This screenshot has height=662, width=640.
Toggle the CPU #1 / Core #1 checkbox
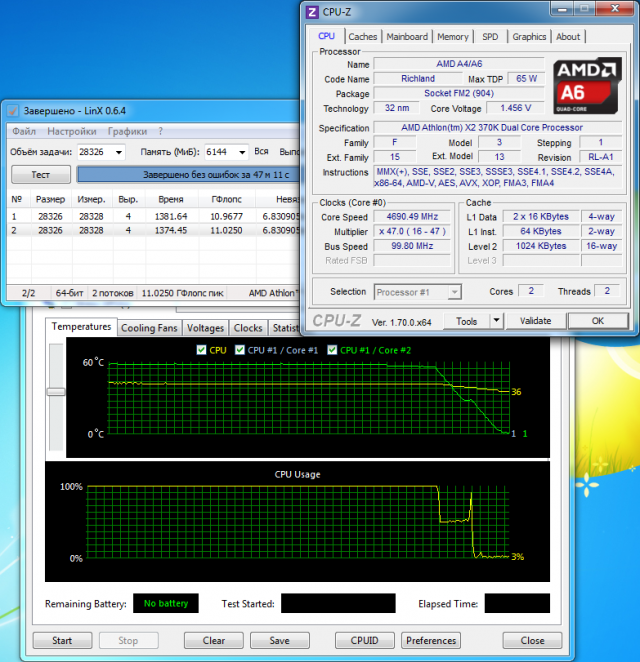point(240,350)
